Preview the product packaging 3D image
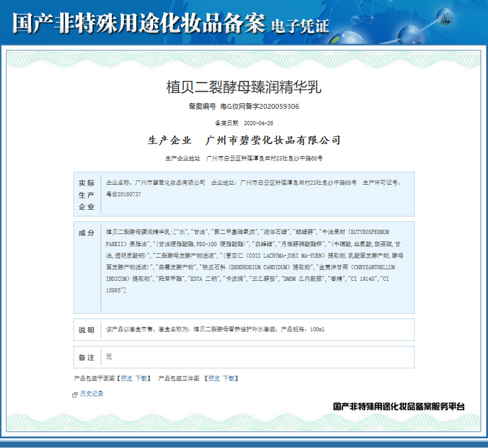The height and width of the screenshot is (448, 488). click(x=214, y=378)
